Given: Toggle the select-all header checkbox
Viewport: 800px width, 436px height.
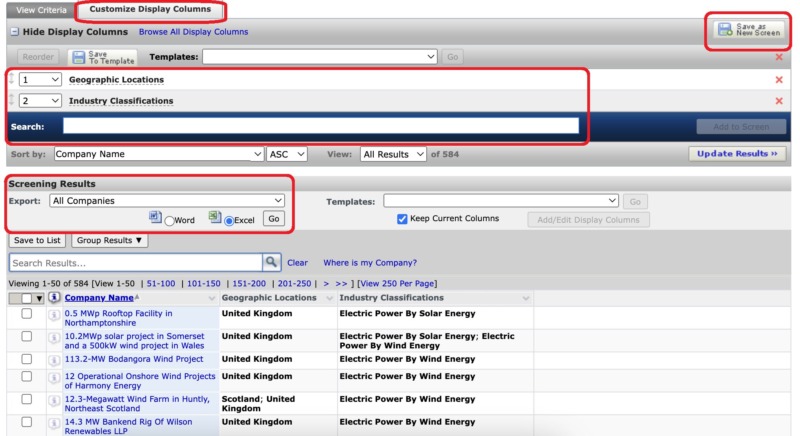Looking at the screenshot, I should coord(26,298).
